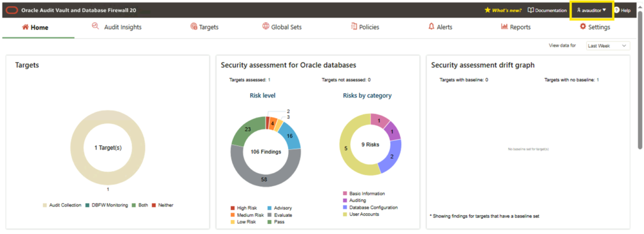The width and height of the screenshot is (644, 234).
Task: Open the Reports tab
Action: point(516,28)
